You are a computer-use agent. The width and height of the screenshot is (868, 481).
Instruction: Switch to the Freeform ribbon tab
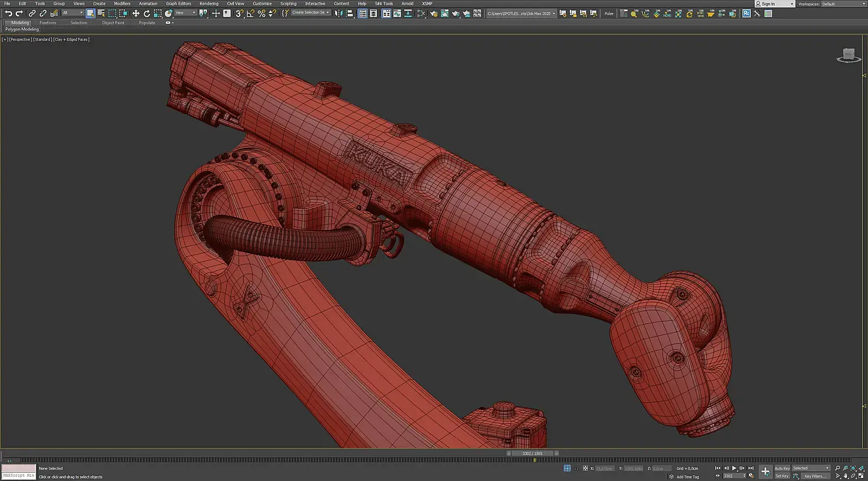point(48,23)
